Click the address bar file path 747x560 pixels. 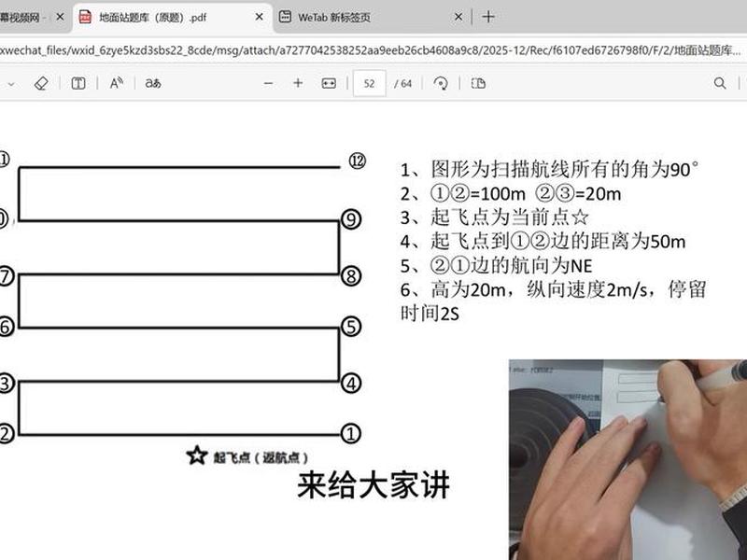[x=371, y=50]
